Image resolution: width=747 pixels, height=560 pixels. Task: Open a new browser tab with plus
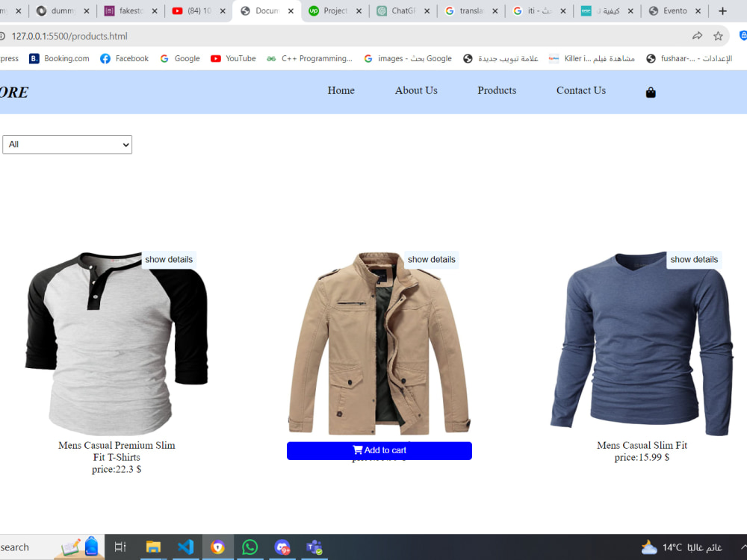click(x=722, y=11)
